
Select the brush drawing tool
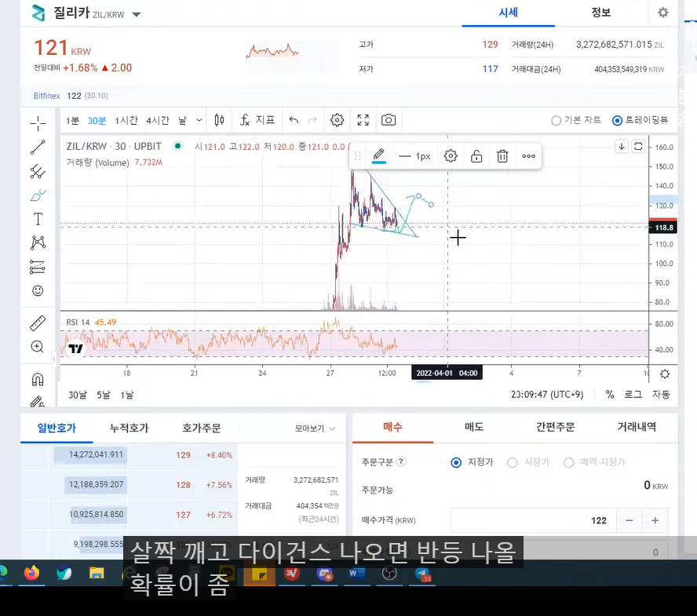coord(38,195)
